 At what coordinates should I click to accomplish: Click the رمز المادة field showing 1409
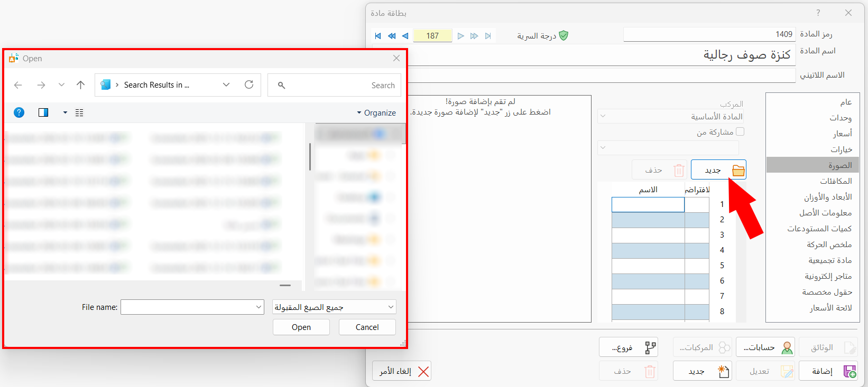(x=709, y=34)
